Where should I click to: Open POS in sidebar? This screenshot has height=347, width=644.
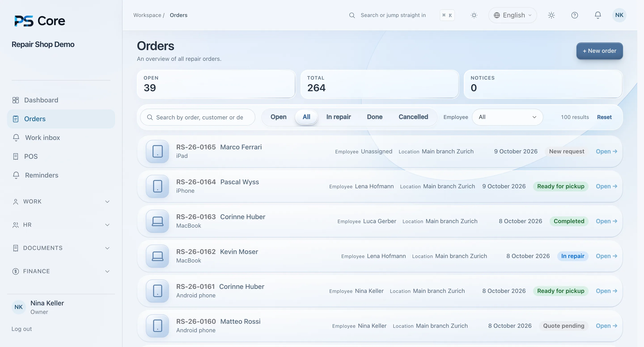pos(61,156)
